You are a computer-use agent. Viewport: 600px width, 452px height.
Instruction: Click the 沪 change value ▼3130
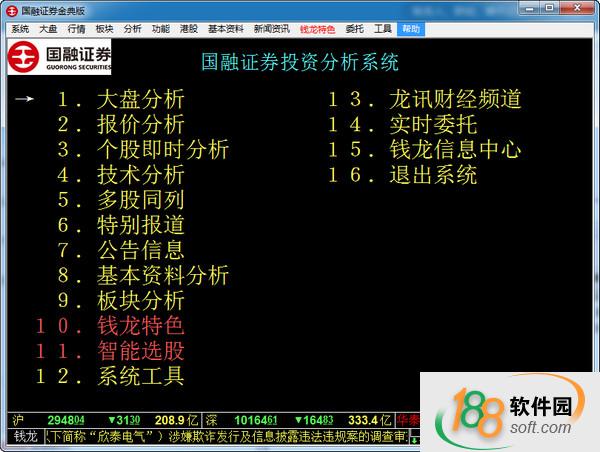tap(124, 421)
